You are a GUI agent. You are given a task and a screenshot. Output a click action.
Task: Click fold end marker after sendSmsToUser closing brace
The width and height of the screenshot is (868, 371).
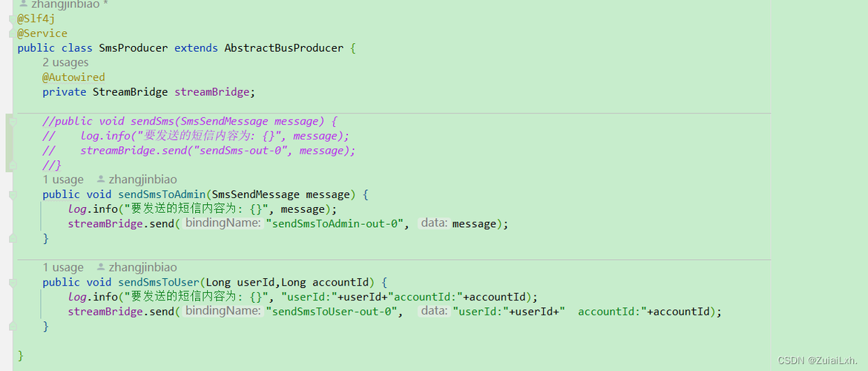[12, 326]
